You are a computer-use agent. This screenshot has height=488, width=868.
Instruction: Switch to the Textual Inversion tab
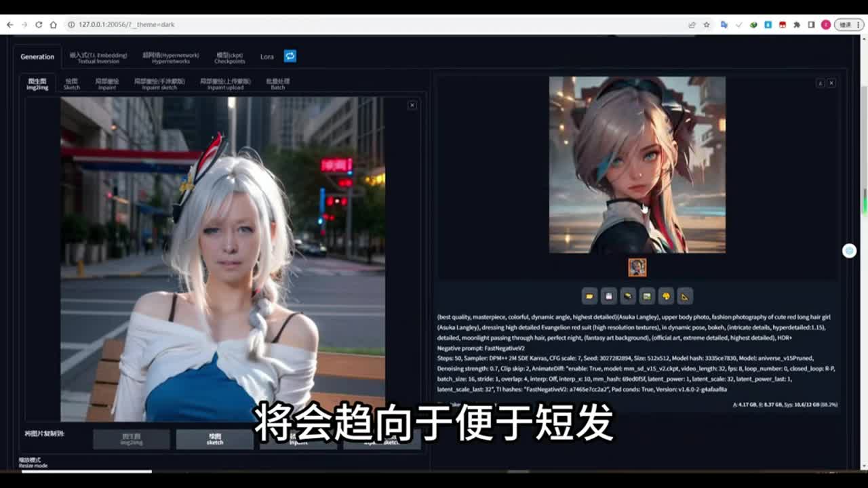pyautogui.click(x=98, y=58)
